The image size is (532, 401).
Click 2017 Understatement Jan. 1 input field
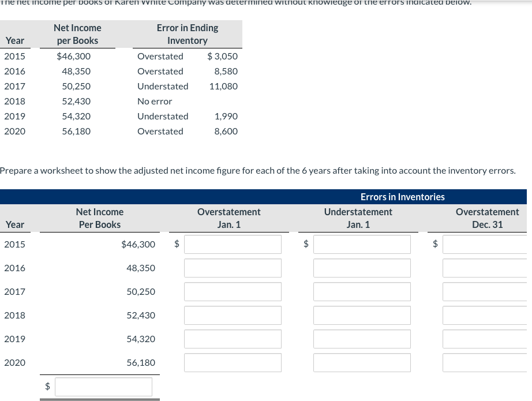362,291
